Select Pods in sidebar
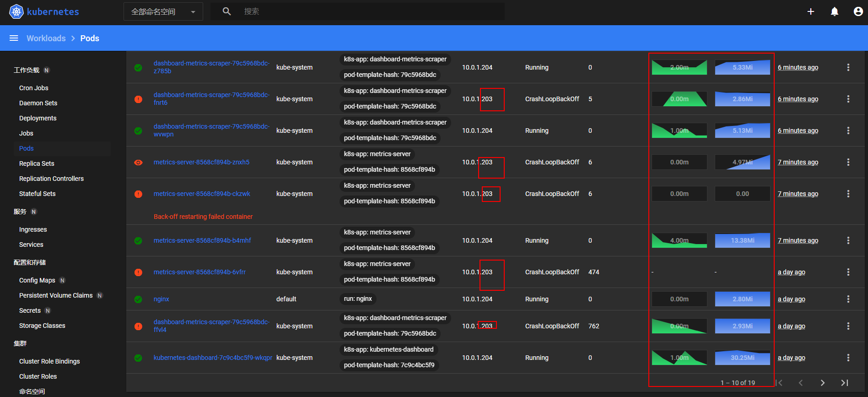The width and height of the screenshot is (868, 397). click(26, 148)
